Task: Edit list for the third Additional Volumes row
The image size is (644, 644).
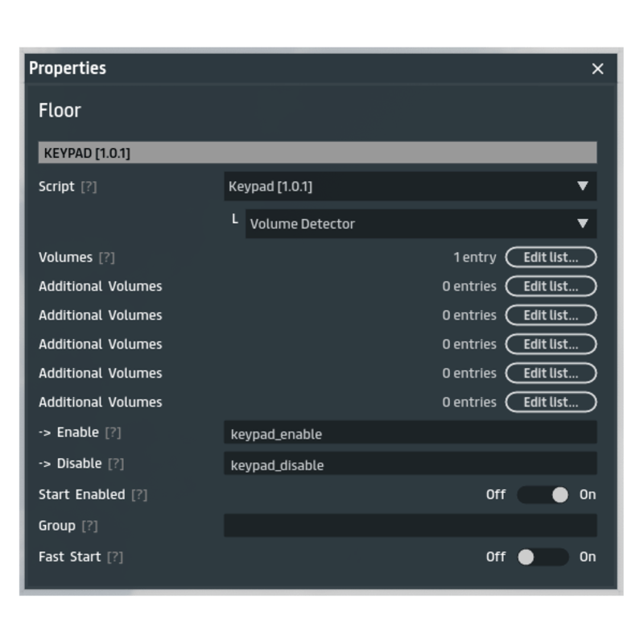Action: click(551, 345)
